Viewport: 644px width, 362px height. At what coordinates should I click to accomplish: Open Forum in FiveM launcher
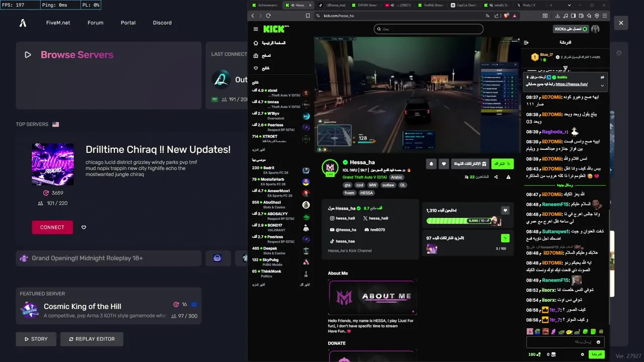[x=95, y=23]
